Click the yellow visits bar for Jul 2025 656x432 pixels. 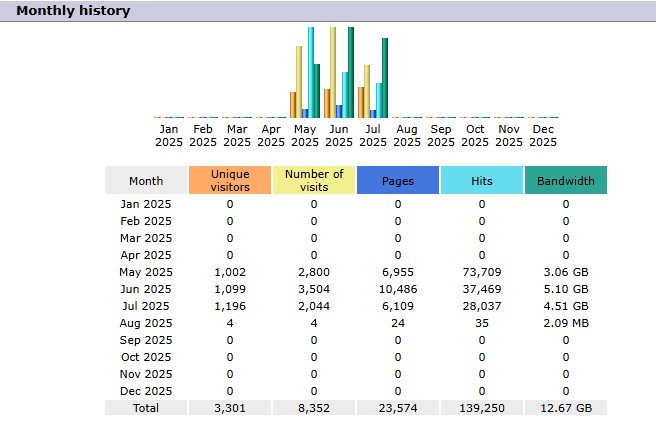[x=367, y=91]
